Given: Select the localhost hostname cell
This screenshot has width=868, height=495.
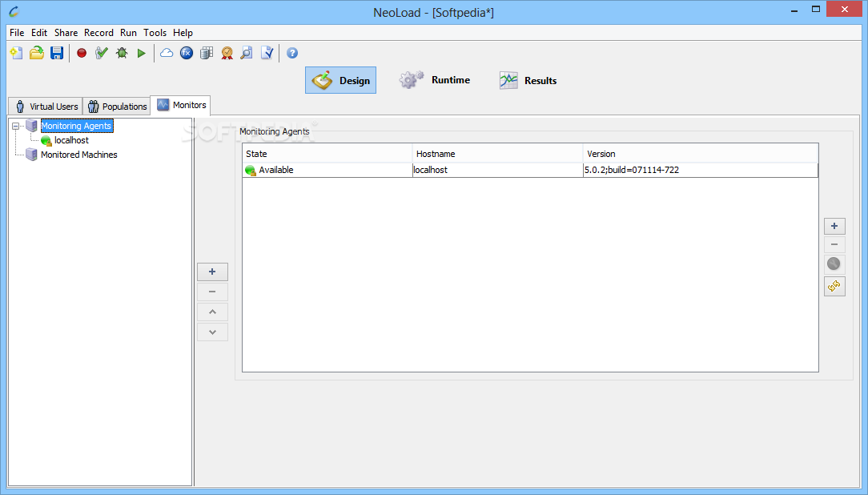Looking at the screenshot, I should tap(498, 170).
